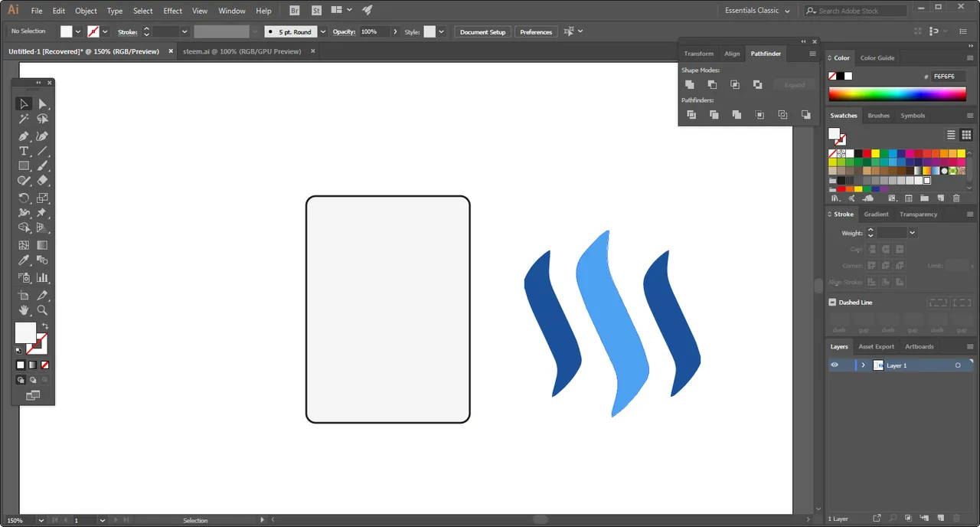
Task: Expand Layer 1 disclosure arrow
Action: pos(863,365)
